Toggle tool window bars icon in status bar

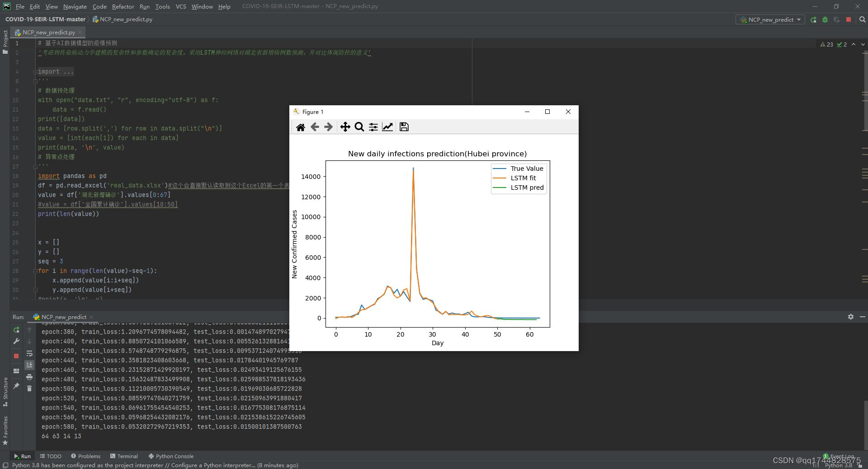(x=5, y=465)
